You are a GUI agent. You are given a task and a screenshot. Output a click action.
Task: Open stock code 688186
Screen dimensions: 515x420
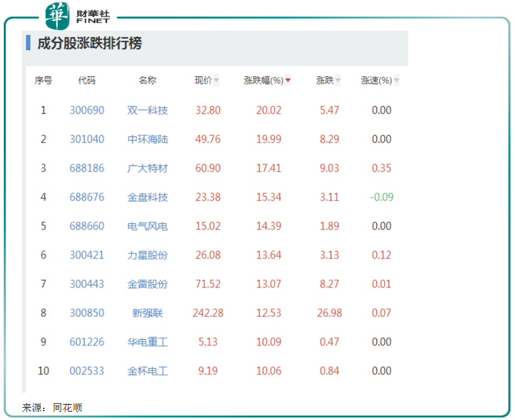[87, 168]
